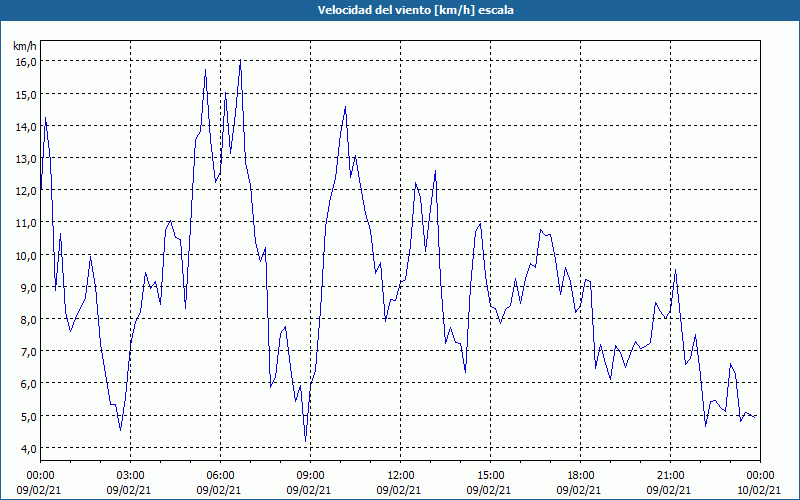Image resolution: width=800 pixels, height=500 pixels.
Task: Select the 5,0 y-axis tick label
Action: click(28, 416)
